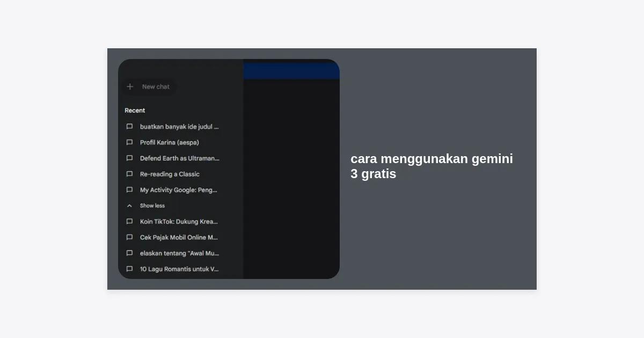Click chat icon beside 'My Activity Google'
644x338 pixels.
(x=129, y=190)
